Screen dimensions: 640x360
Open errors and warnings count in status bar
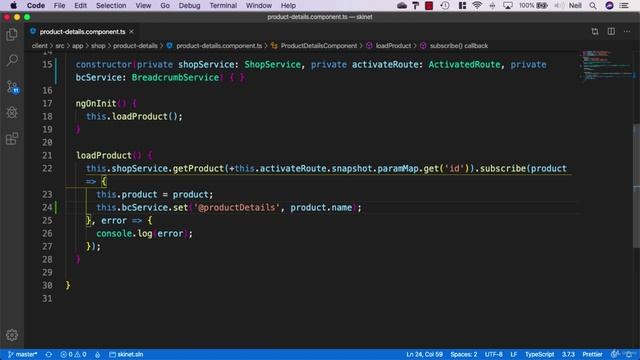pos(73,354)
